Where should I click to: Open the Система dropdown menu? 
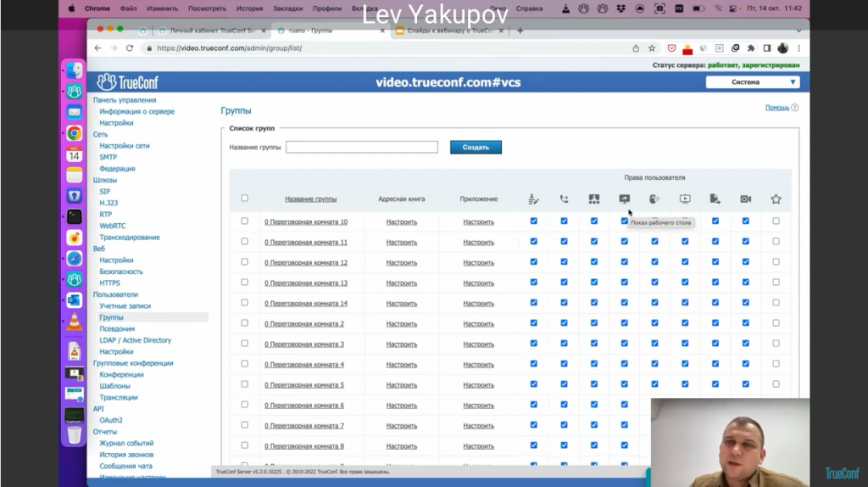pos(753,82)
